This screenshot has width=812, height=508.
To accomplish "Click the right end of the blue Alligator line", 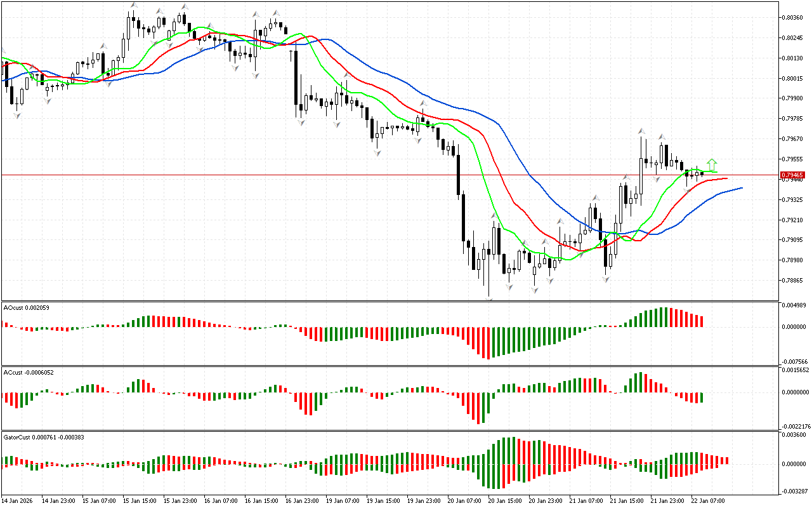I will click(x=741, y=188).
